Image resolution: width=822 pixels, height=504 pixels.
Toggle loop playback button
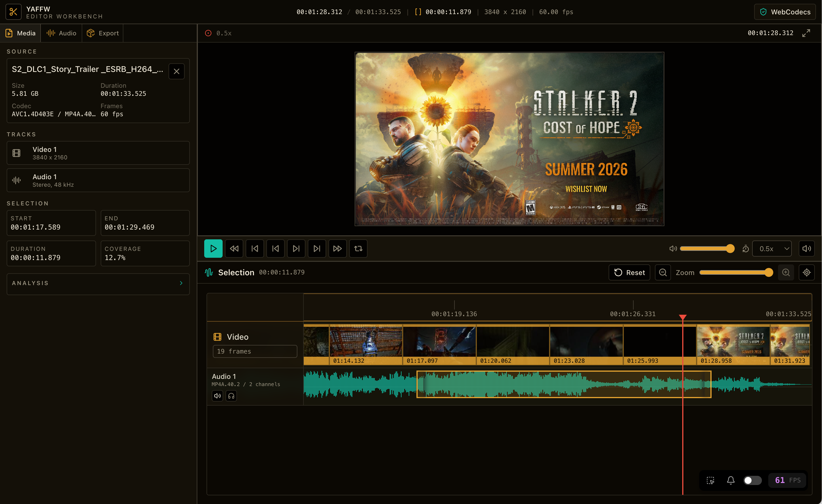[358, 248]
